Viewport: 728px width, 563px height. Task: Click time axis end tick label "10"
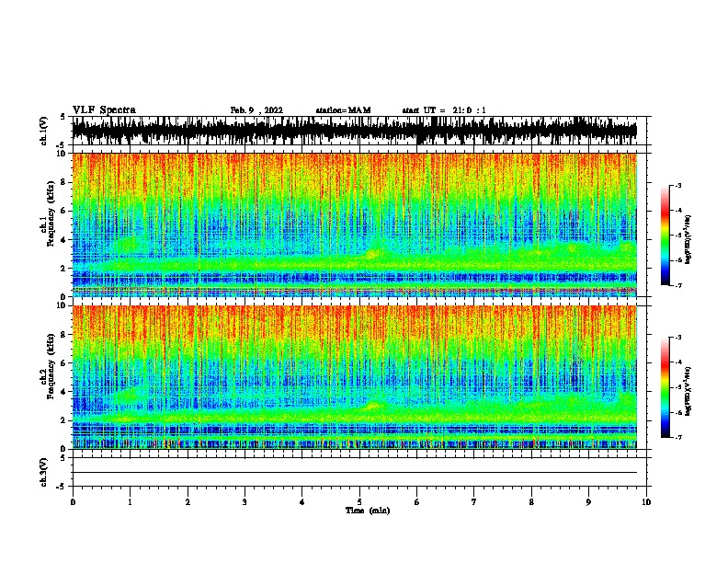click(646, 501)
